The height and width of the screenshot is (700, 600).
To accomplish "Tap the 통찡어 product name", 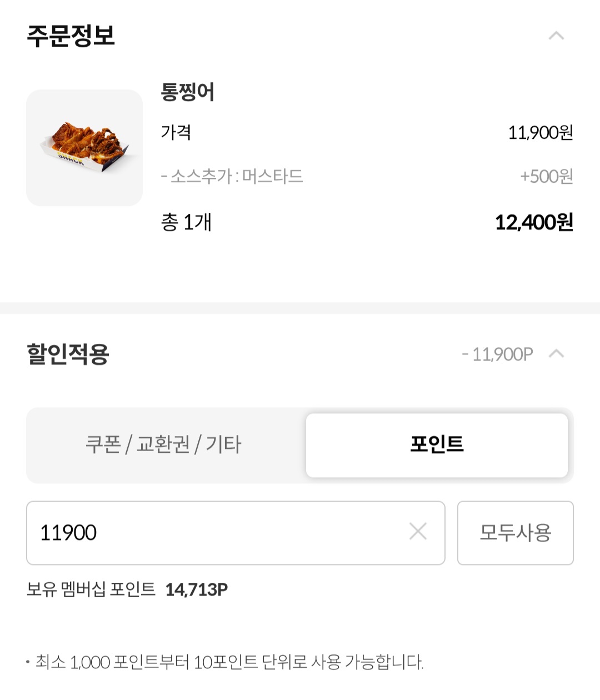I will 188,92.
